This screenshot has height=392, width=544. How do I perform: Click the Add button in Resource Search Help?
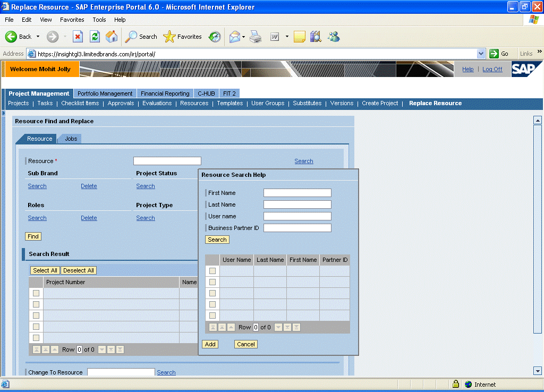[x=210, y=344]
